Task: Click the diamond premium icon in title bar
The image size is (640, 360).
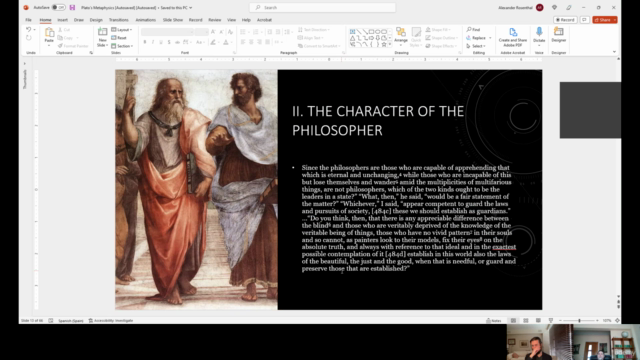Action: pyautogui.click(x=554, y=7)
